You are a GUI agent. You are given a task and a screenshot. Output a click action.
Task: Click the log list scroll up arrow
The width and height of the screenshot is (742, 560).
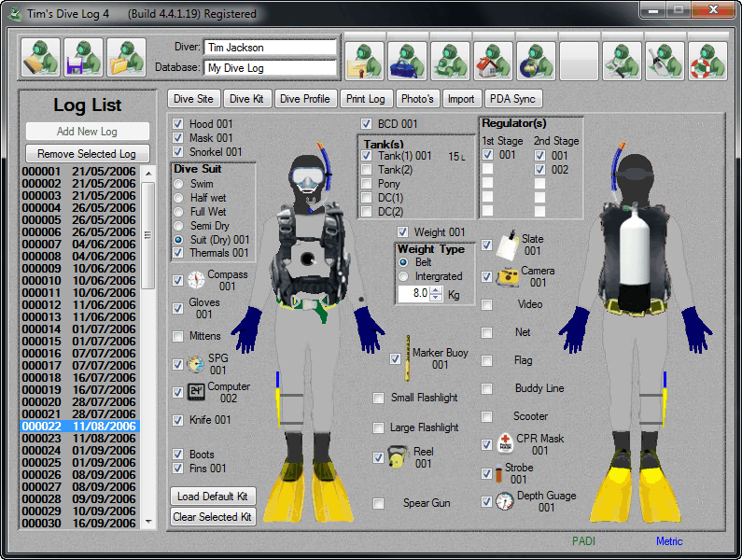pos(148,174)
